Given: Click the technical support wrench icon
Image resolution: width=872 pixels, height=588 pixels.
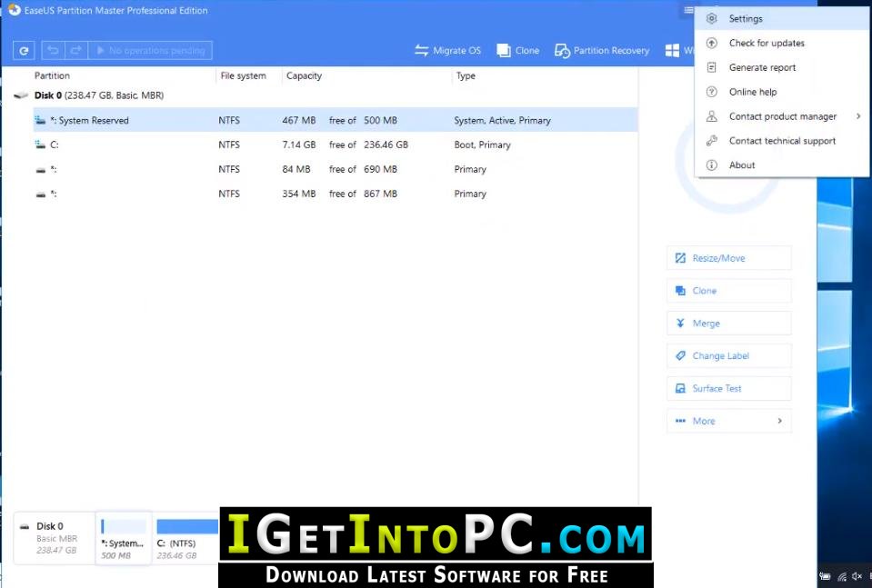Looking at the screenshot, I should [x=711, y=141].
